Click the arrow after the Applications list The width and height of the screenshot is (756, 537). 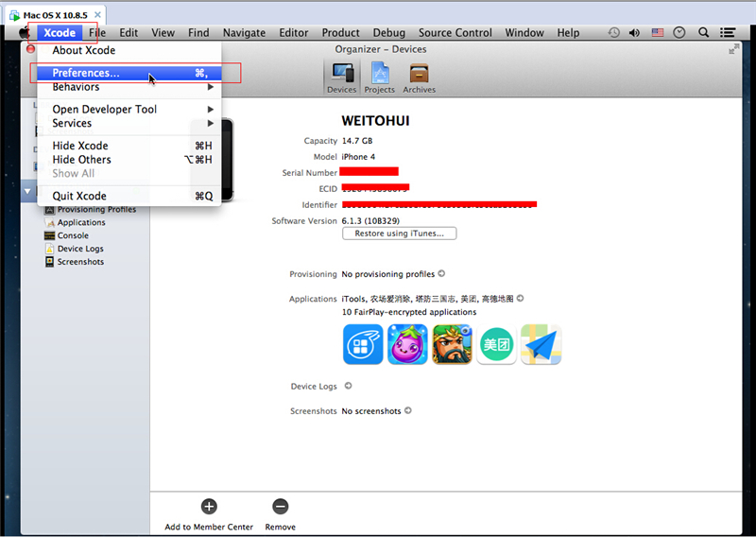click(x=520, y=298)
